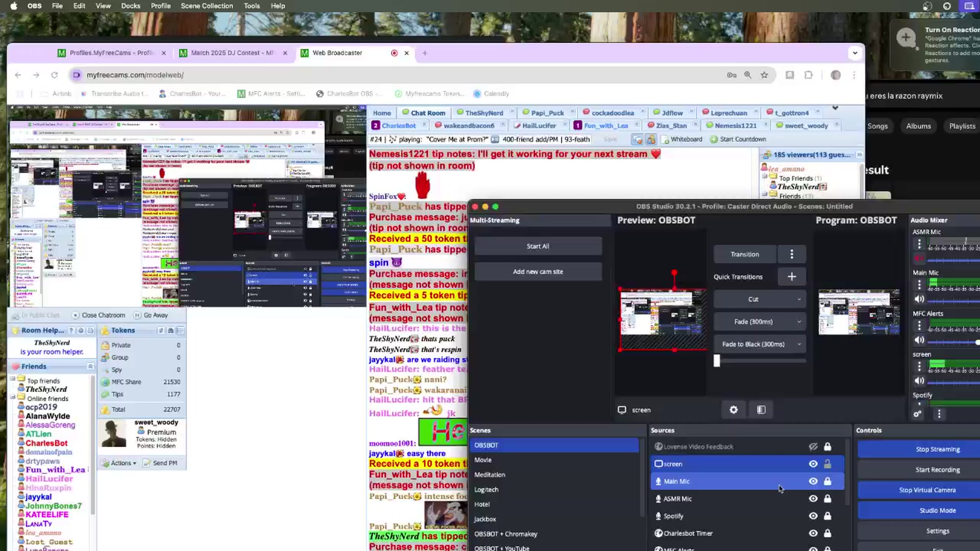Click the Start Recording button

pos(938,470)
